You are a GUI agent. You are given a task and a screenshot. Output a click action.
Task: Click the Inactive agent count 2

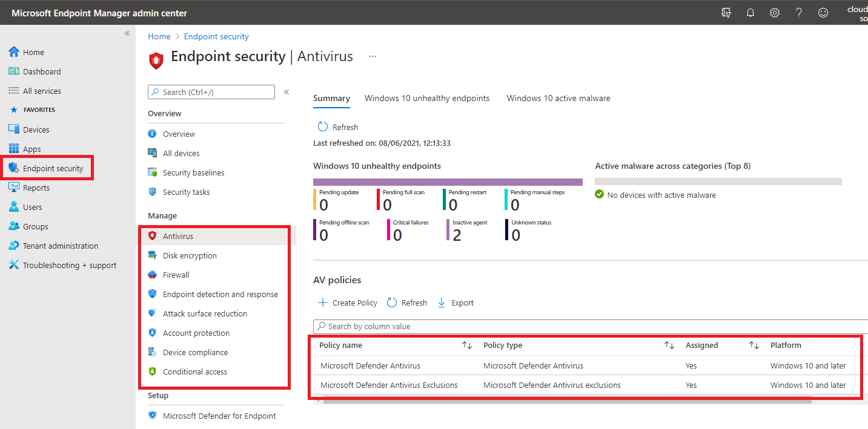pyautogui.click(x=457, y=235)
